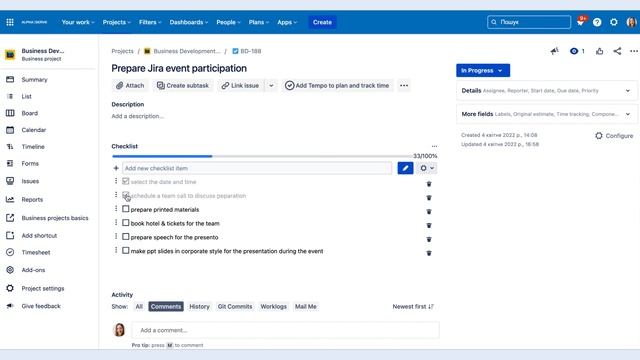Open the Filters menu
Screen dimensions: 640x360
[150, 22]
